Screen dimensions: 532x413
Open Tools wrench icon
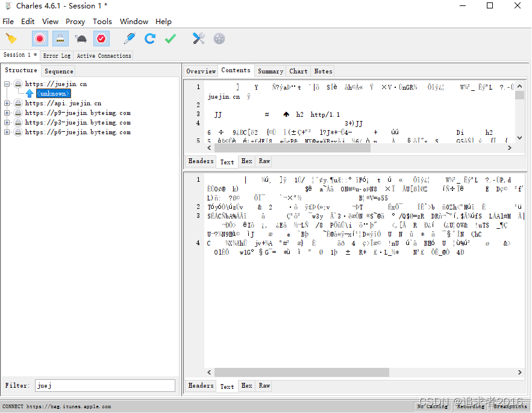(x=198, y=39)
